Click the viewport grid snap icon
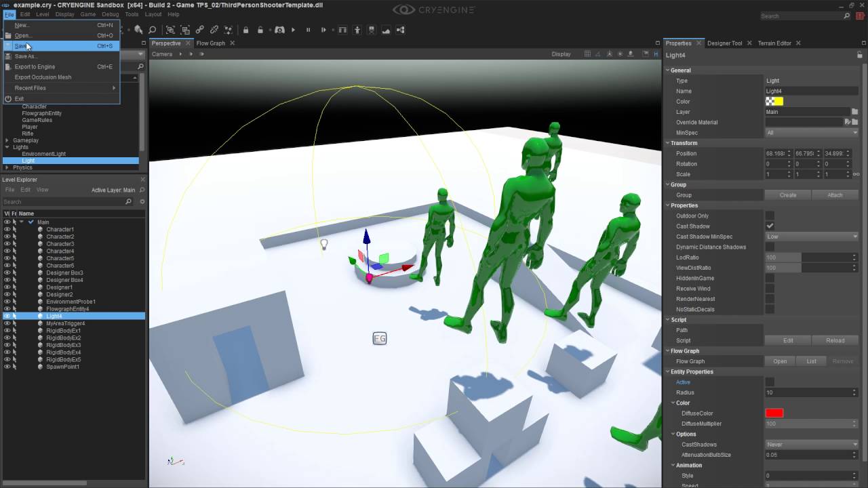 pos(587,54)
